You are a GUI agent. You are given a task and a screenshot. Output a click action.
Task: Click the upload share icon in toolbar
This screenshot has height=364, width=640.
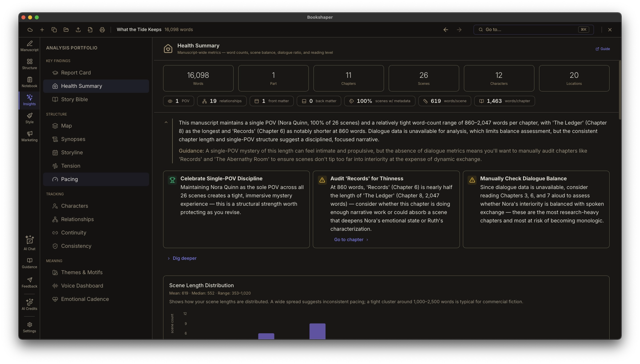78,30
